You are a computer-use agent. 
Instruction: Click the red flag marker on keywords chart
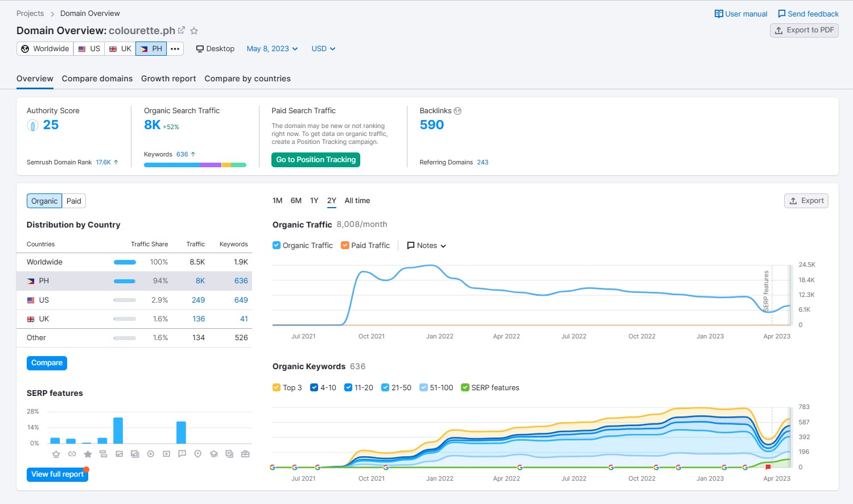[768, 467]
